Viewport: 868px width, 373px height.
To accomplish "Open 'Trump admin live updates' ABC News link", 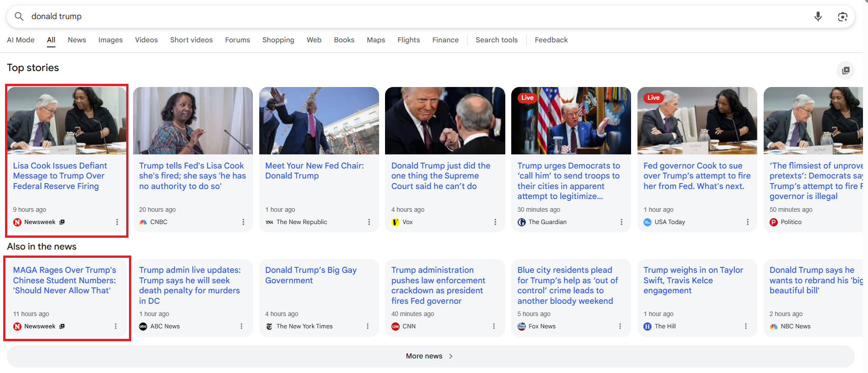I will click(x=190, y=285).
